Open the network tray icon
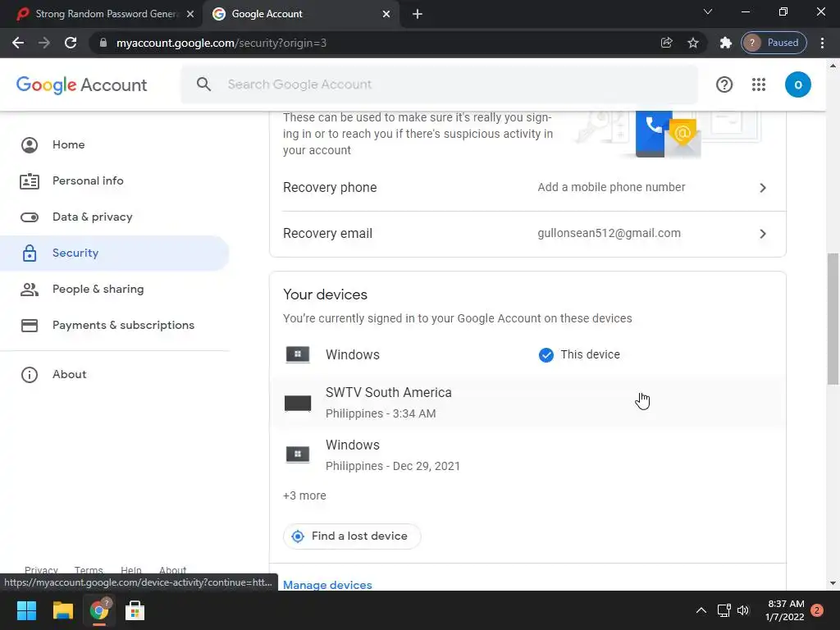 724,610
